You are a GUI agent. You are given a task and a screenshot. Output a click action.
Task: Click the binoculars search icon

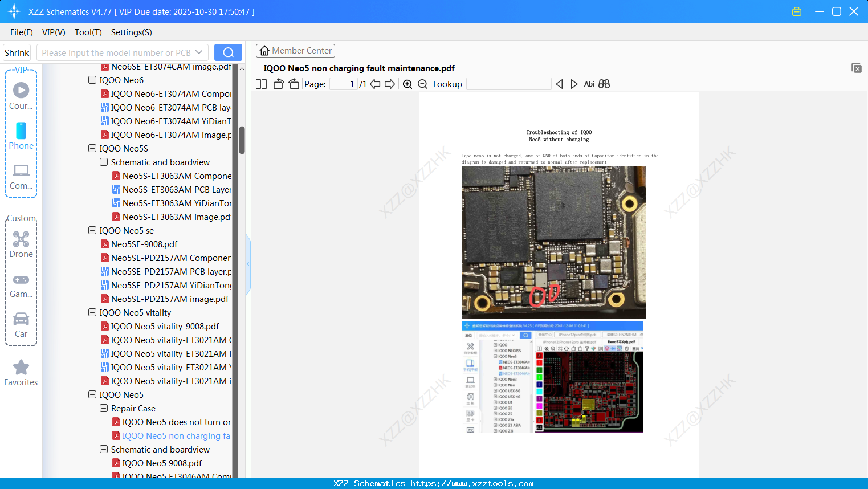click(x=604, y=84)
